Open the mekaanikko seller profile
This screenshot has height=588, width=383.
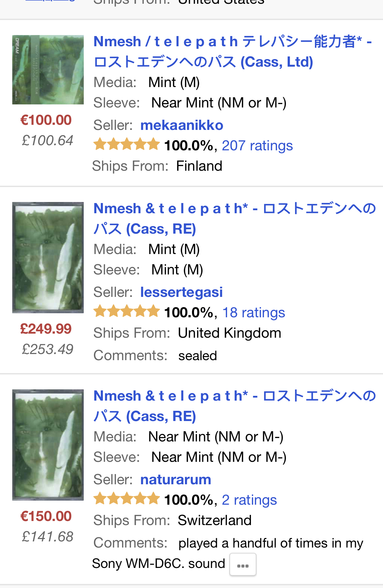[182, 125]
